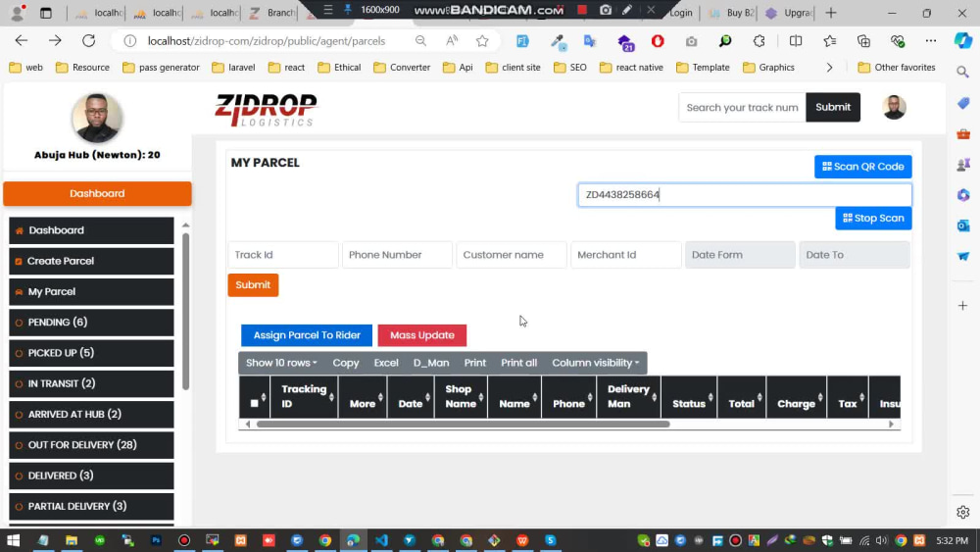Viewport: 980px width, 552px height.
Task: Open PICKED UP (5) parcels
Action: click(x=91, y=353)
